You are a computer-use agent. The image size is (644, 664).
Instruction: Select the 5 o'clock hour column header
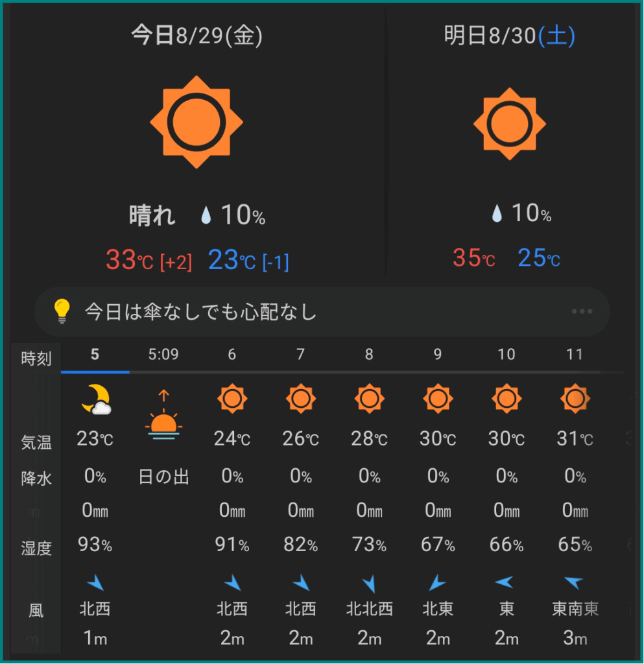pyautogui.click(x=95, y=355)
